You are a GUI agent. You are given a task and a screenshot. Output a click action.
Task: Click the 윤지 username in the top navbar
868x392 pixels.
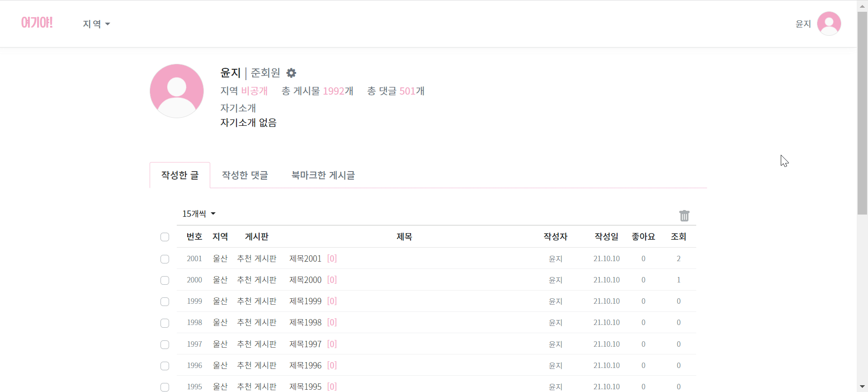click(803, 24)
